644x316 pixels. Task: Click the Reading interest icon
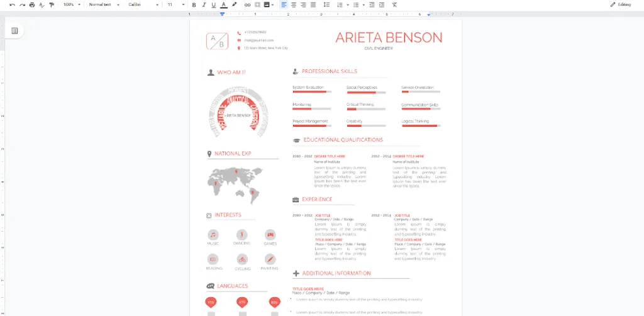pyautogui.click(x=213, y=259)
